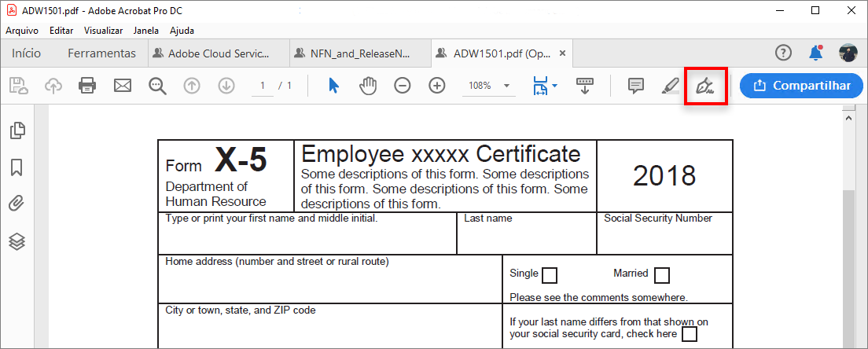Open the Visualizar menu
The image size is (868, 349).
(104, 31)
